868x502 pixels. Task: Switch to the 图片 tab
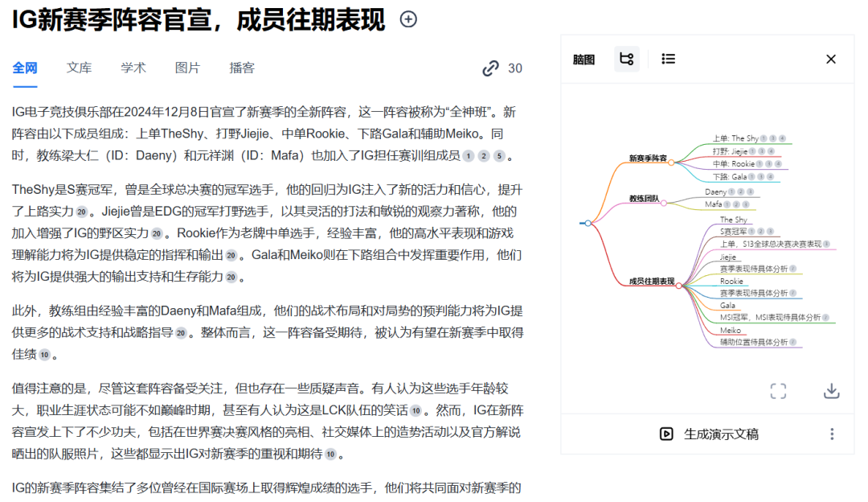tap(187, 68)
